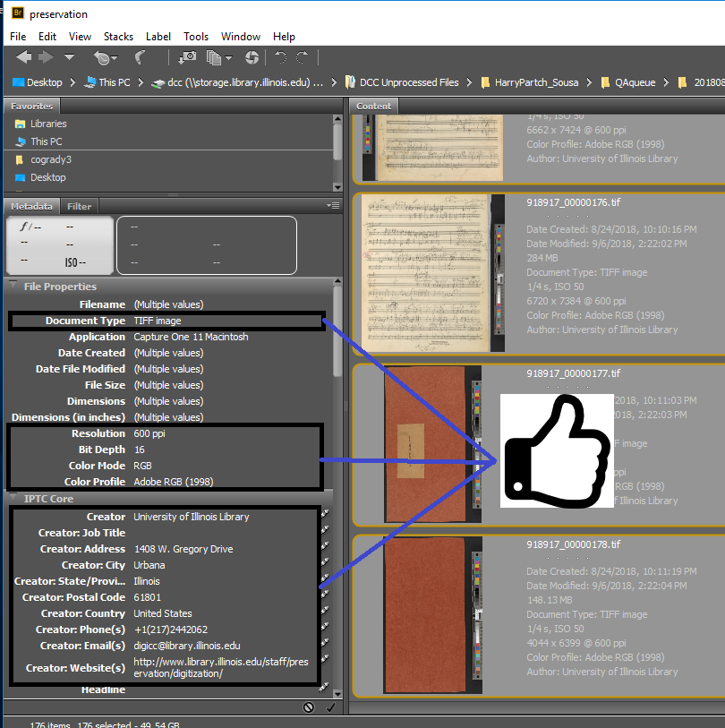Switch to the Filter tab

click(79, 206)
